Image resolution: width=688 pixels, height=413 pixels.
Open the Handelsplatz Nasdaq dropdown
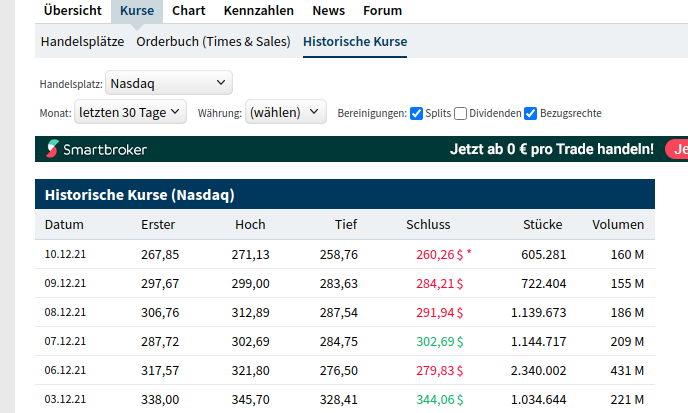click(168, 83)
